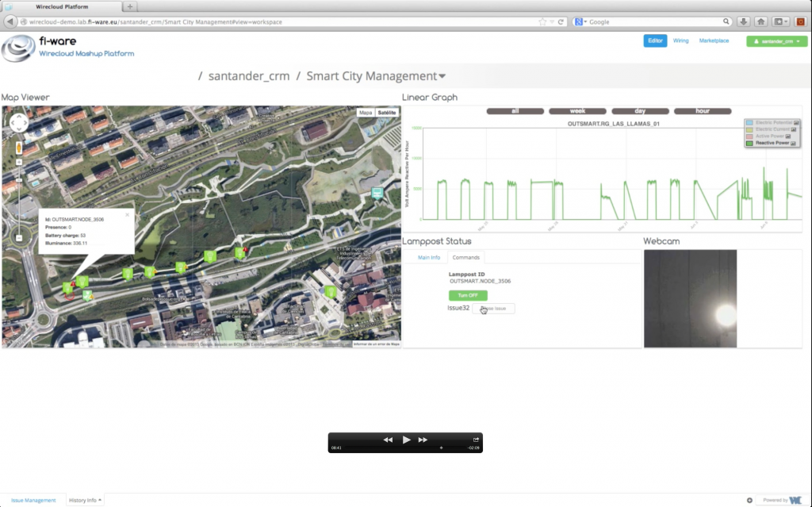Open the Smart City Management dropdown
Image resolution: width=812 pixels, height=507 pixels.
[x=440, y=76]
